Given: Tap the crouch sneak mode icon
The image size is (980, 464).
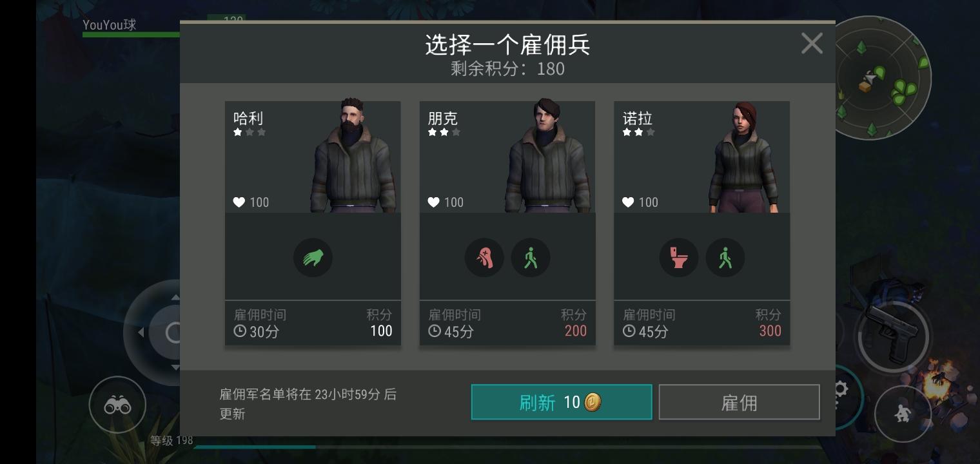Looking at the screenshot, I should click(903, 414).
